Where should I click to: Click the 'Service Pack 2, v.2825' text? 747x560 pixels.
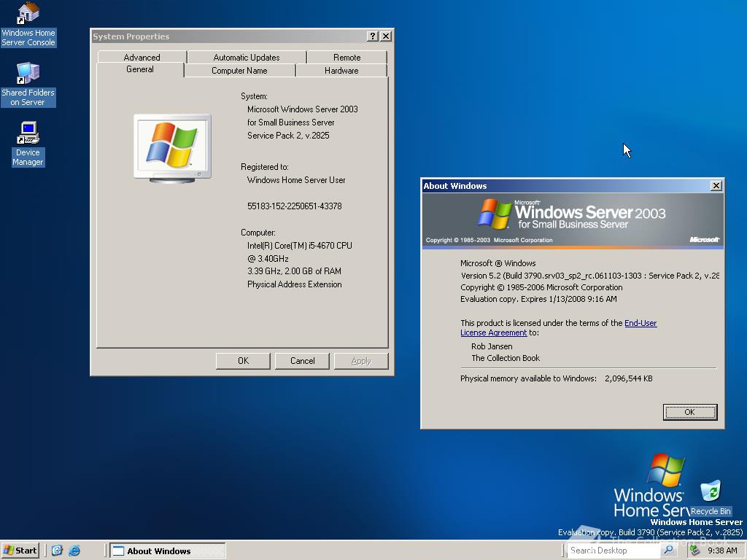pos(288,136)
